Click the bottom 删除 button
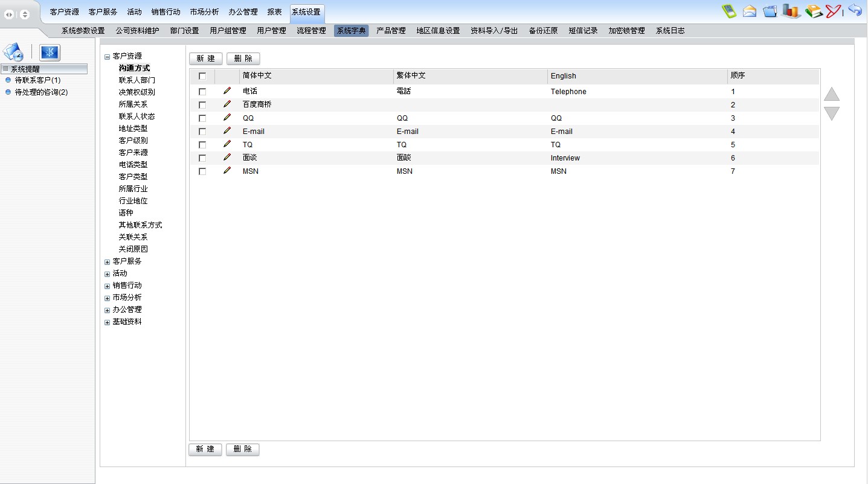The width and height of the screenshot is (868, 484). [x=242, y=450]
